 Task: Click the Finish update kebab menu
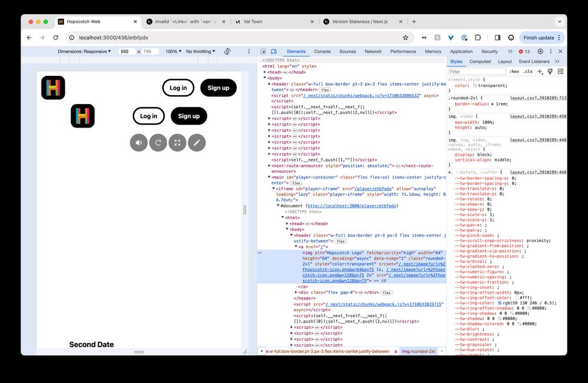coord(559,38)
